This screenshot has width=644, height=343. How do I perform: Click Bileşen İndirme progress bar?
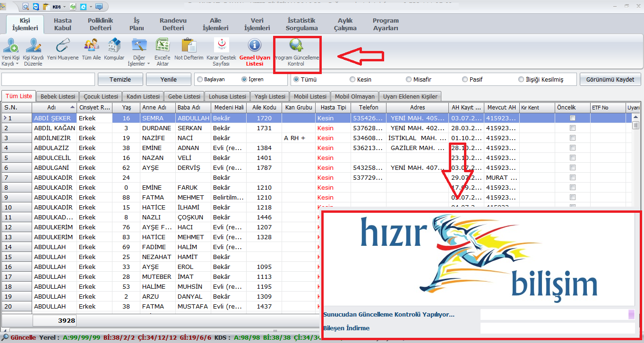558,328
